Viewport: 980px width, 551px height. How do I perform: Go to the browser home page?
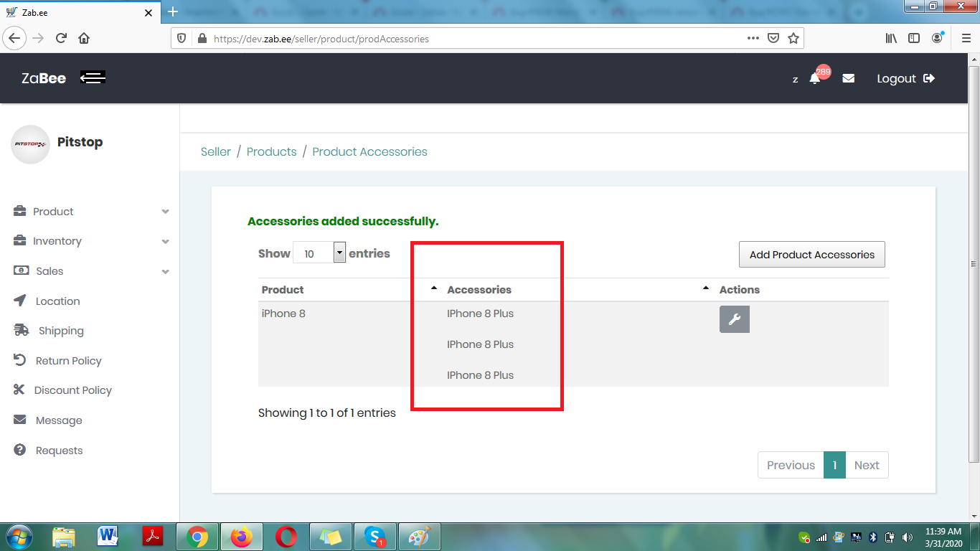tap(84, 38)
